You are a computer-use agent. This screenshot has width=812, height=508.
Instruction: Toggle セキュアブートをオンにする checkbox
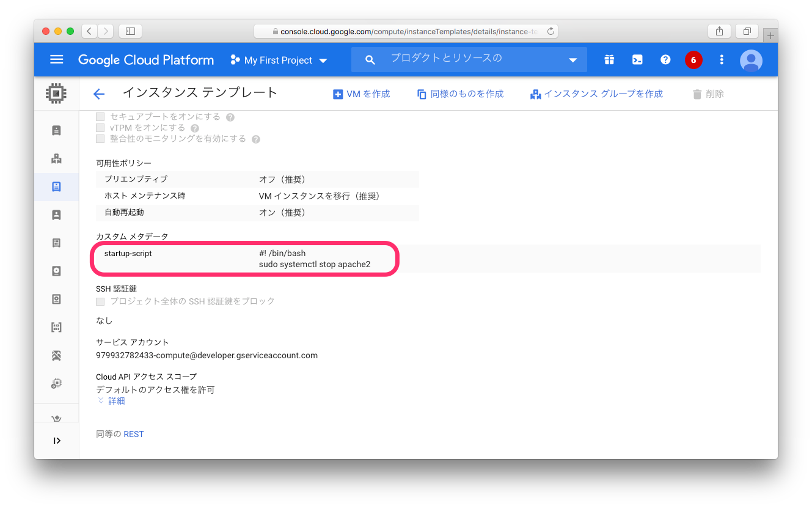[x=100, y=117]
